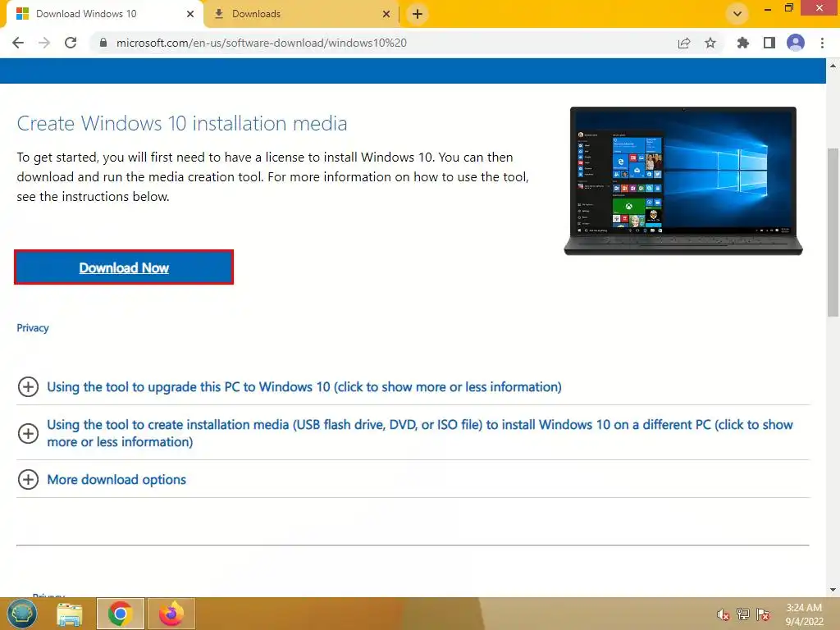Expand 'Using the tool to create installation media'

pos(419,433)
